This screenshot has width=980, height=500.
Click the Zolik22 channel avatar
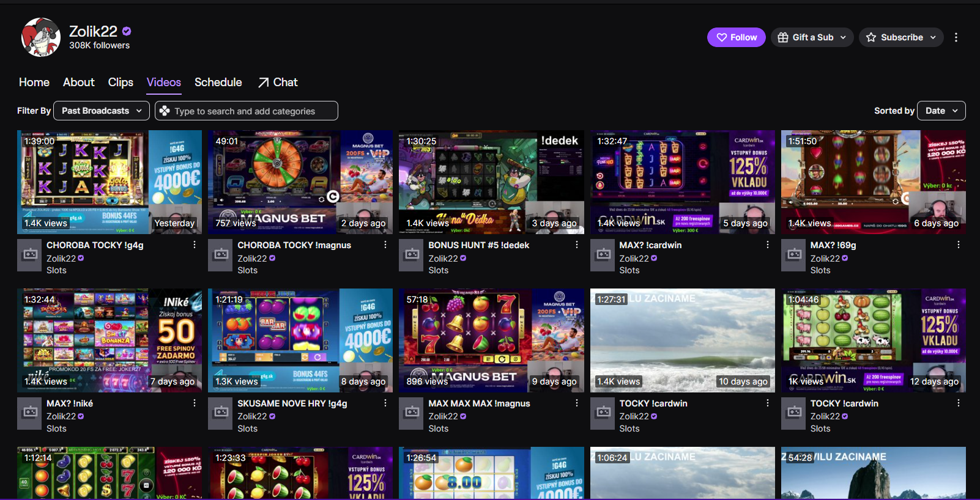(x=41, y=37)
